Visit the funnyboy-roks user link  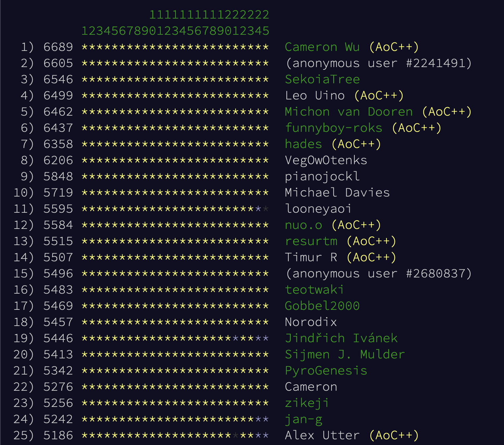tap(334, 128)
